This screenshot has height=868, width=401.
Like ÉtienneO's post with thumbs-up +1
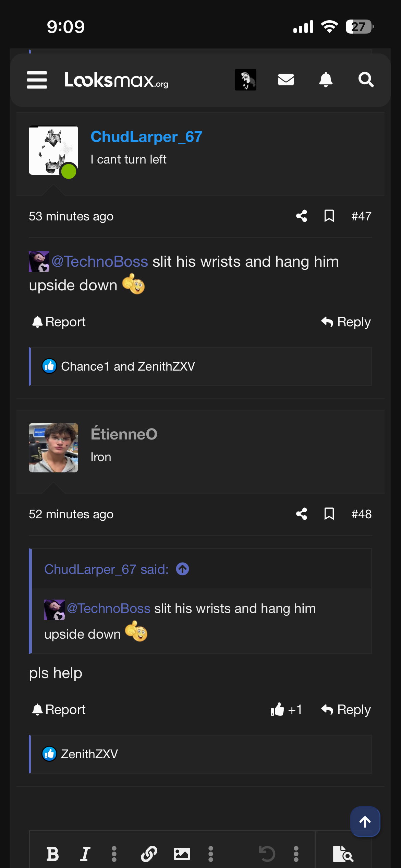(x=286, y=710)
